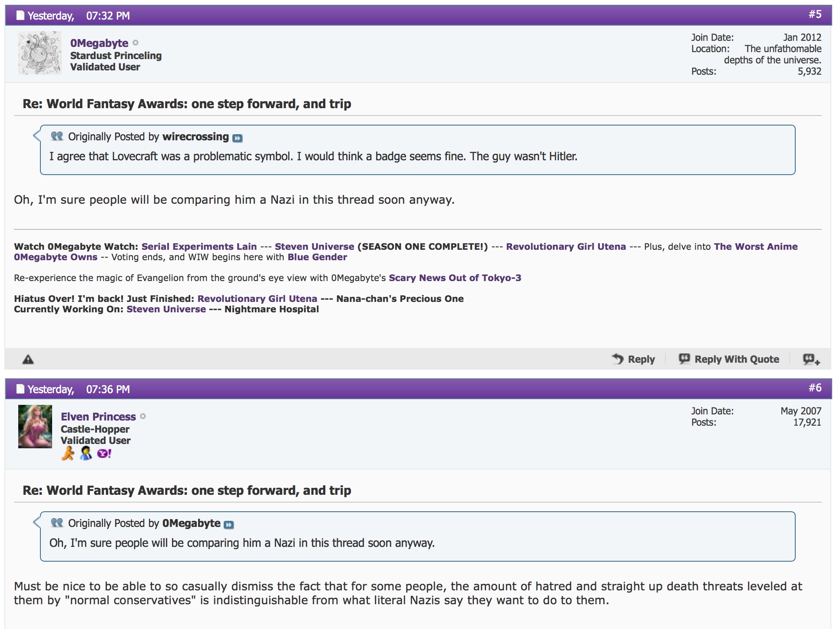Click the 07:32 PM timestamp
The width and height of the screenshot is (840, 629).
pyautogui.click(x=108, y=16)
